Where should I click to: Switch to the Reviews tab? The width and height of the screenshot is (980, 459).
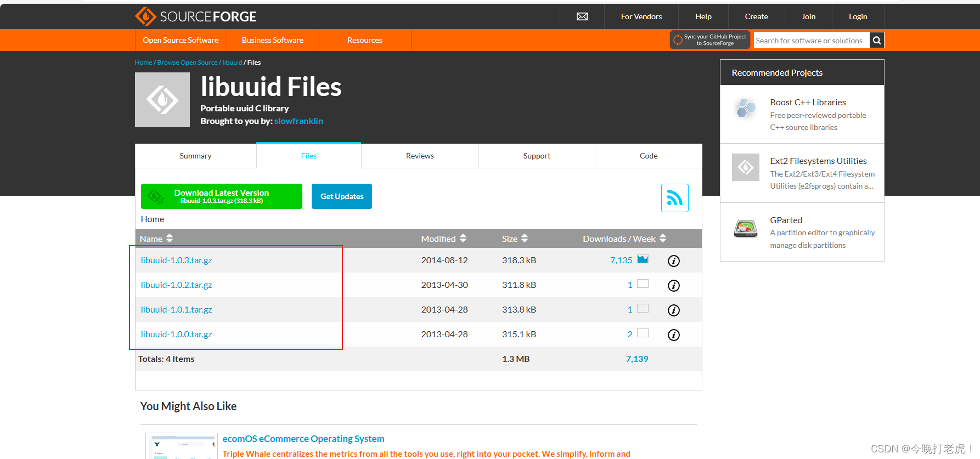[x=420, y=156]
